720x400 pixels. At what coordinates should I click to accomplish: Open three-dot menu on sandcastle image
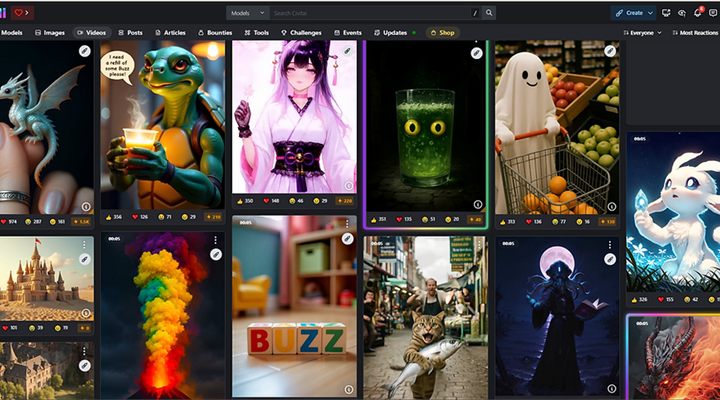coord(84,245)
